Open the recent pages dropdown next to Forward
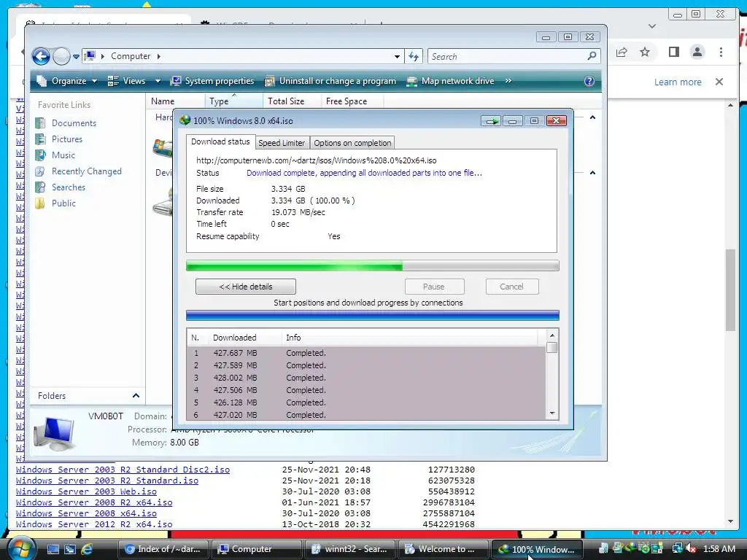Screen dimensions: 747x560 pos(76,57)
